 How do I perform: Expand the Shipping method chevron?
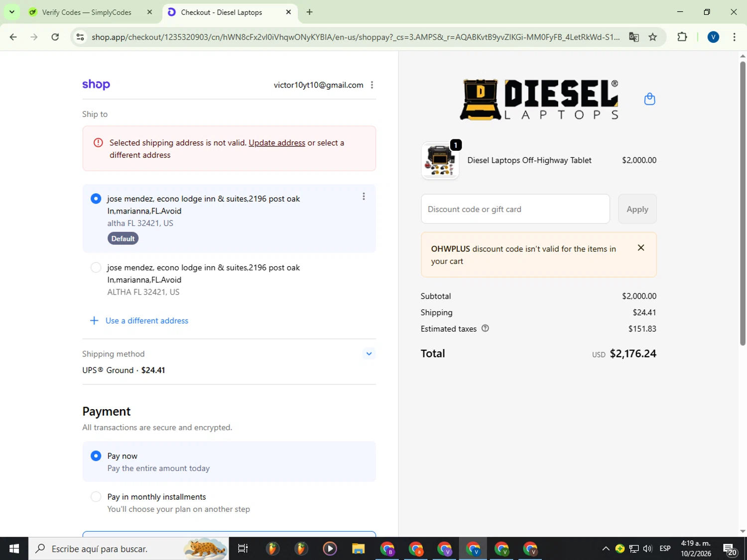tap(369, 354)
